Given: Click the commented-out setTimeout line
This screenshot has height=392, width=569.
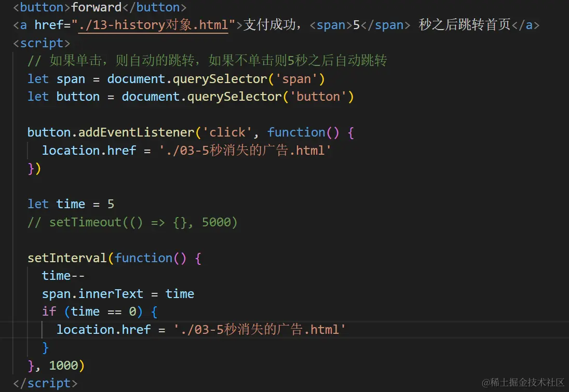Looking at the screenshot, I should tap(132, 222).
